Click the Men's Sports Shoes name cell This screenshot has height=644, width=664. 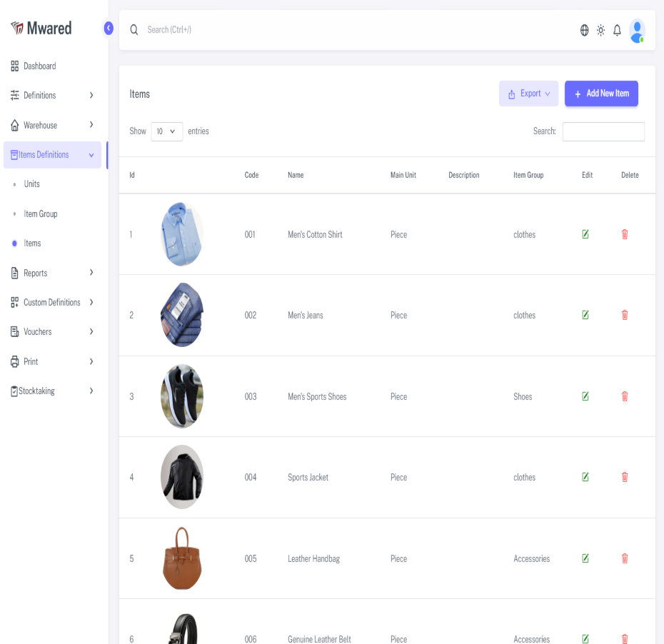point(317,396)
